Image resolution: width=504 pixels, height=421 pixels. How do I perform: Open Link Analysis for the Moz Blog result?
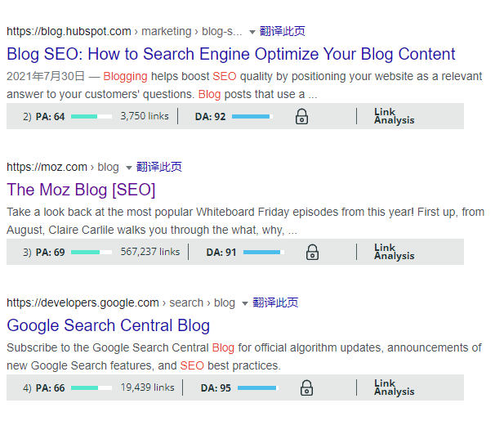coord(394,252)
